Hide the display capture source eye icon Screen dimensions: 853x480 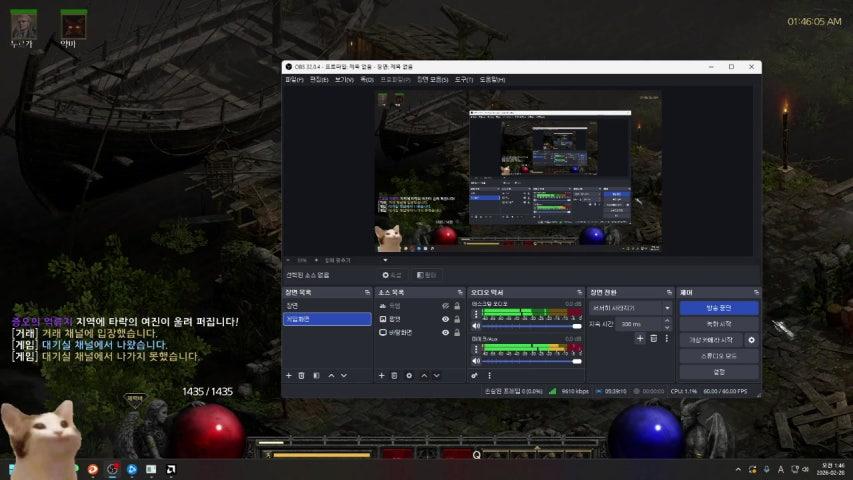click(x=445, y=332)
